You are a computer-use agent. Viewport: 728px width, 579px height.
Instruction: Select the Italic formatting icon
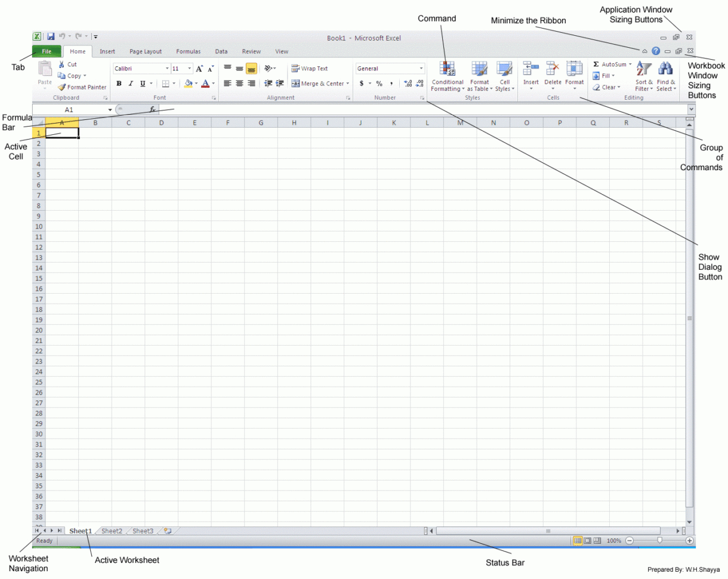tap(130, 83)
